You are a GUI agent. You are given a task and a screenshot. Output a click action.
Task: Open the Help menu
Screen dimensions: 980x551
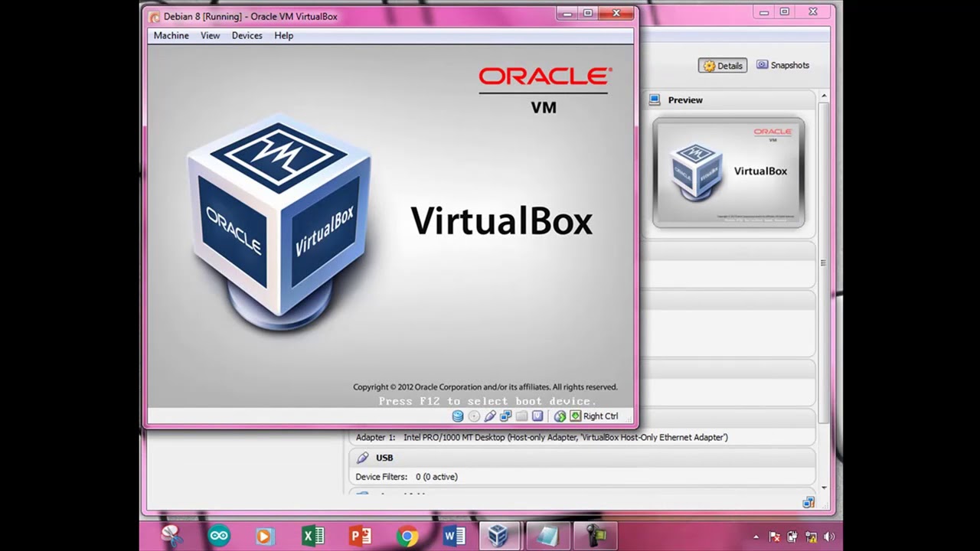(283, 35)
